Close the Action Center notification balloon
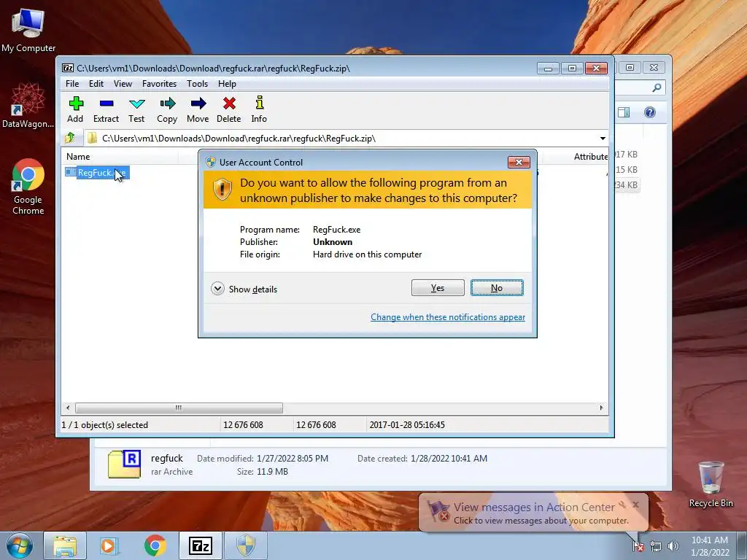The height and width of the screenshot is (560, 747). 635,505
